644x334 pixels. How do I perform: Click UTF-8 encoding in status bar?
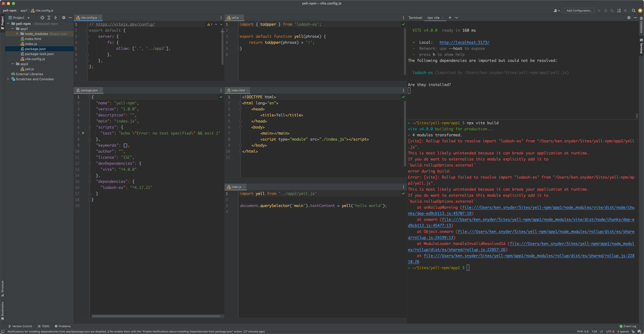[x=610, y=331]
